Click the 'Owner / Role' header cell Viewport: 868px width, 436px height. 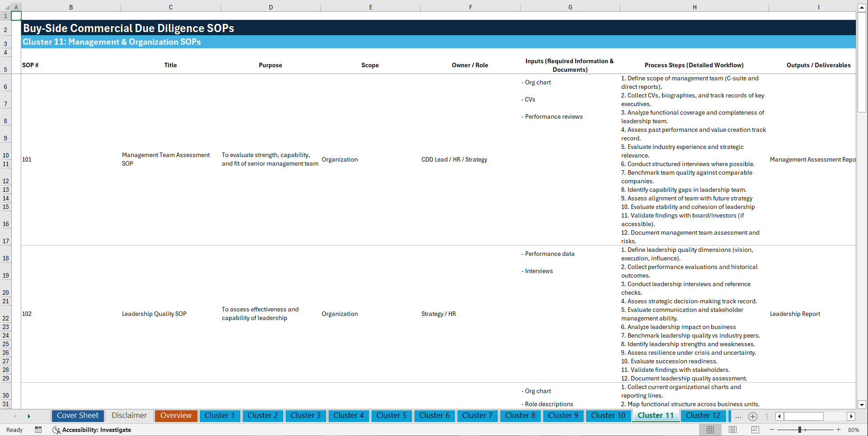click(x=470, y=65)
